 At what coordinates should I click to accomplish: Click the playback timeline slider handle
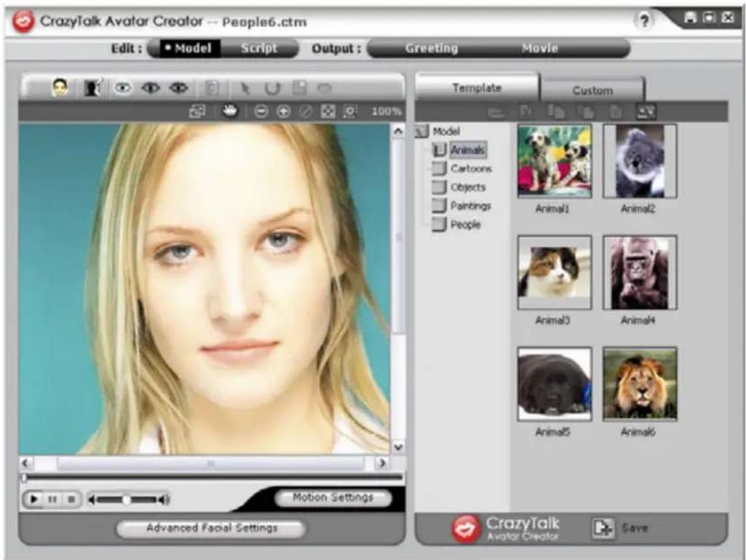[24, 477]
